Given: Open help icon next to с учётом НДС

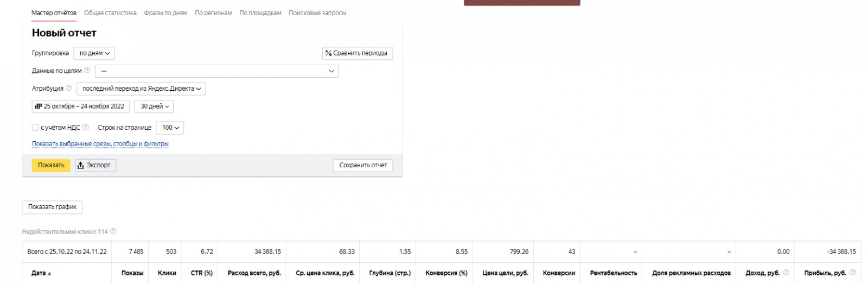Looking at the screenshot, I should click(x=86, y=127).
